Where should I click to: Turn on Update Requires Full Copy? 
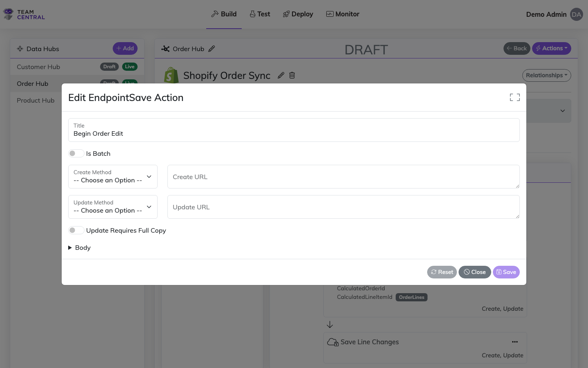[x=76, y=230]
